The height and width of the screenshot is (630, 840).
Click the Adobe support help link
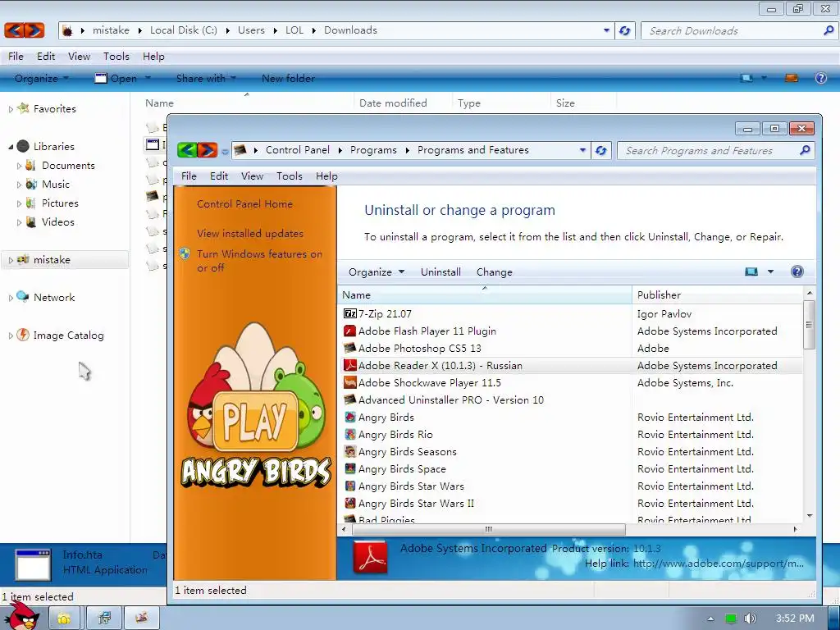(x=719, y=564)
